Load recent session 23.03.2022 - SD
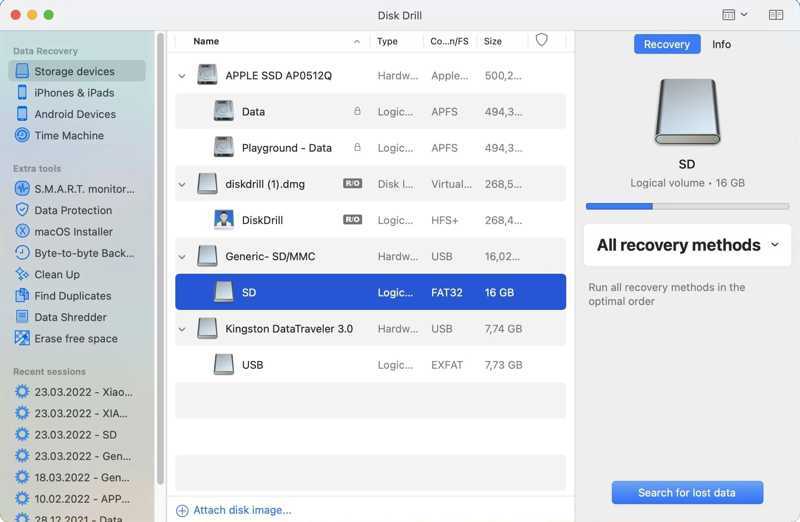800x522 pixels. tap(66, 435)
